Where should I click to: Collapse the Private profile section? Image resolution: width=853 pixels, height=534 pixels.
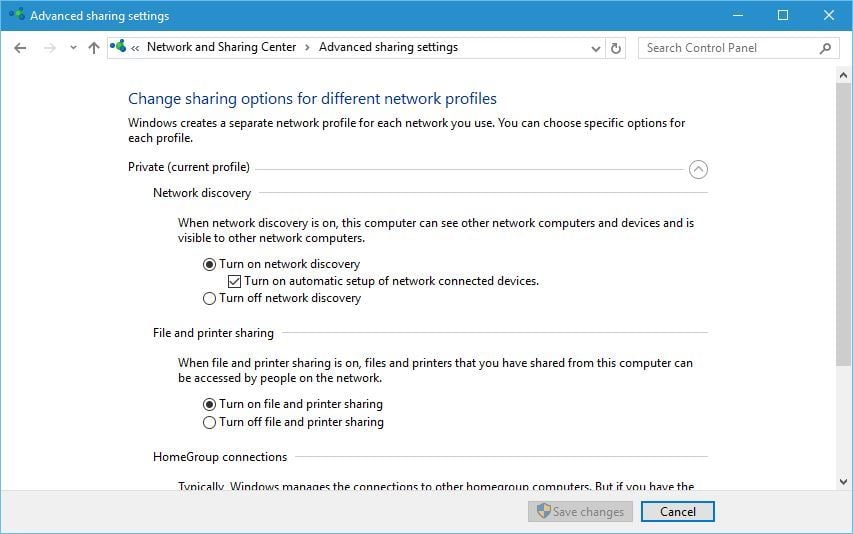point(699,170)
